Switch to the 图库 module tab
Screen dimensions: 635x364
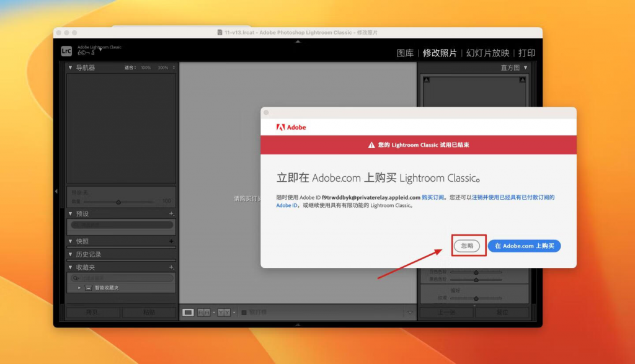[406, 53]
